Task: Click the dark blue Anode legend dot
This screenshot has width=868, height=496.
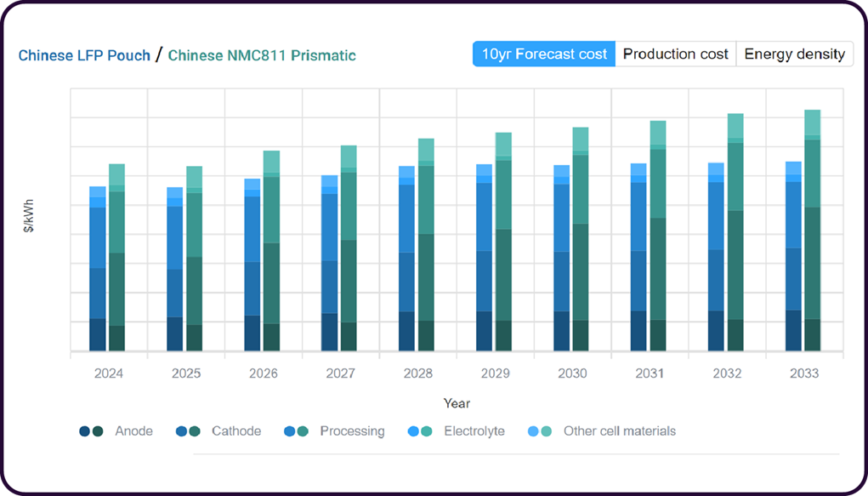Action: (85, 431)
